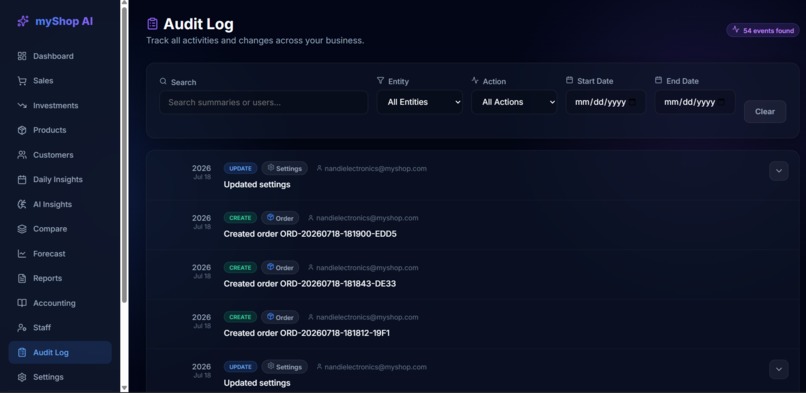Click the Daily Insights calendar icon
Image resolution: width=806 pixels, height=393 pixels.
point(22,179)
